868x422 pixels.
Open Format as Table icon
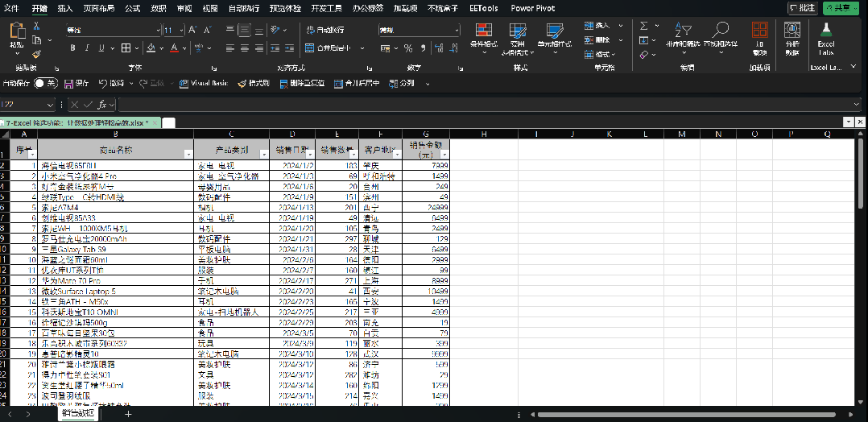518,30
